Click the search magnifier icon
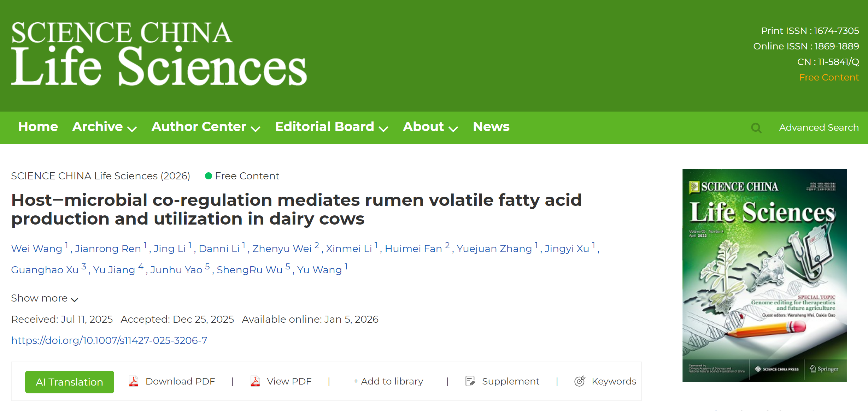Image resolution: width=868 pixels, height=411 pixels. [756, 128]
